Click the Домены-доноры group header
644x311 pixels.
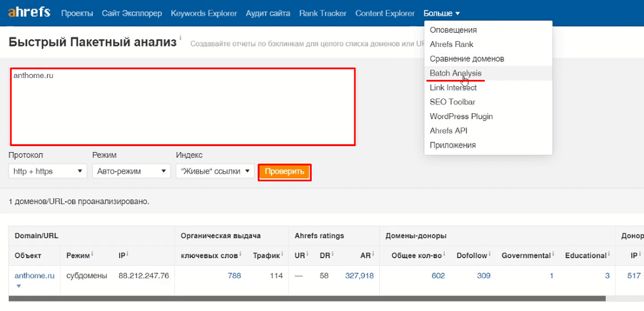(415, 236)
